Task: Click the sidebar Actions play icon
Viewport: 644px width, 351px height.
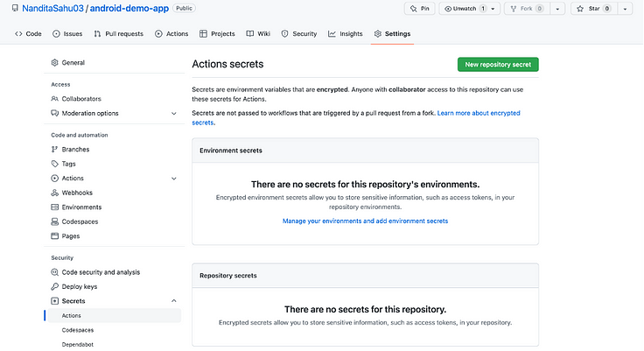Action: click(54, 178)
